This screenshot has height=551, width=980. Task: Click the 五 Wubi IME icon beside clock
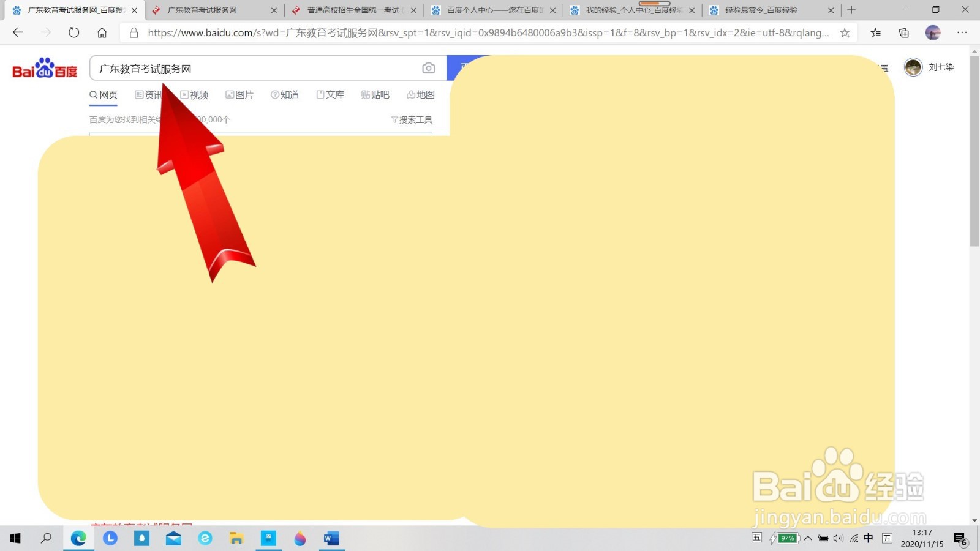pos(887,538)
